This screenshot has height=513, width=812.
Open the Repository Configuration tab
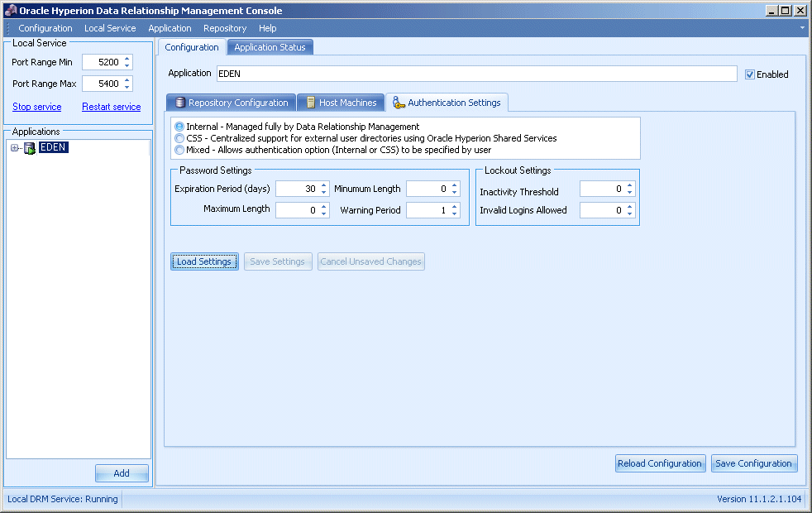pyautogui.click(x=231, y=103)
